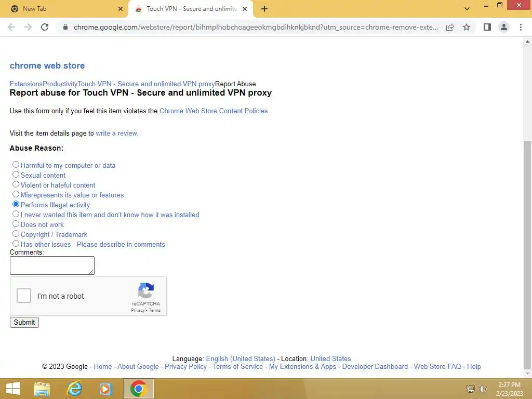Click the Comments text box
The image size is (532, 399).
click(x=52, y=265)
